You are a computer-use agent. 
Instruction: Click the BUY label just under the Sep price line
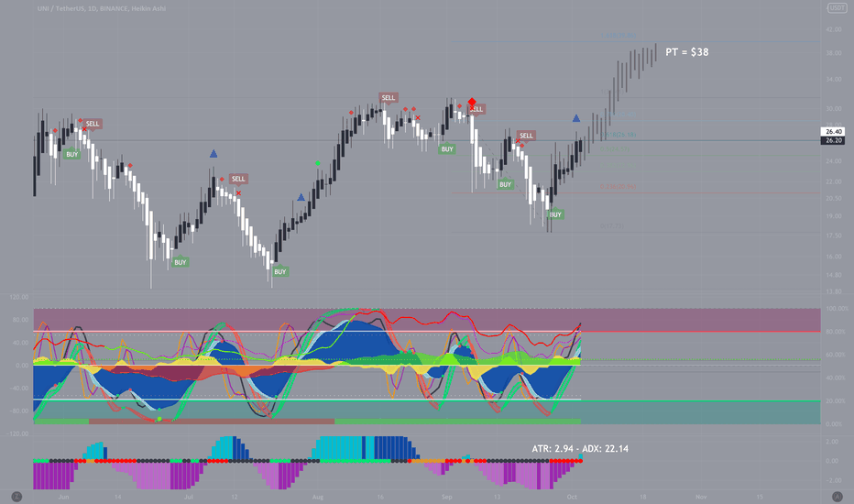click(x=447, y=148)
